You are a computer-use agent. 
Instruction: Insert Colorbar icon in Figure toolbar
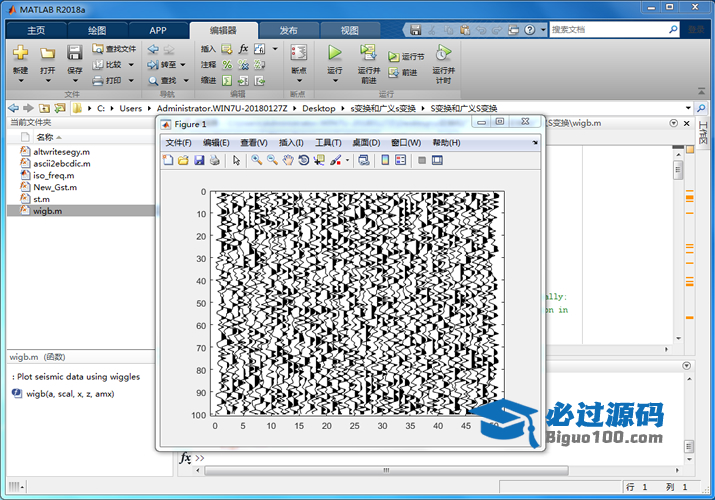[x=385, y=160]
